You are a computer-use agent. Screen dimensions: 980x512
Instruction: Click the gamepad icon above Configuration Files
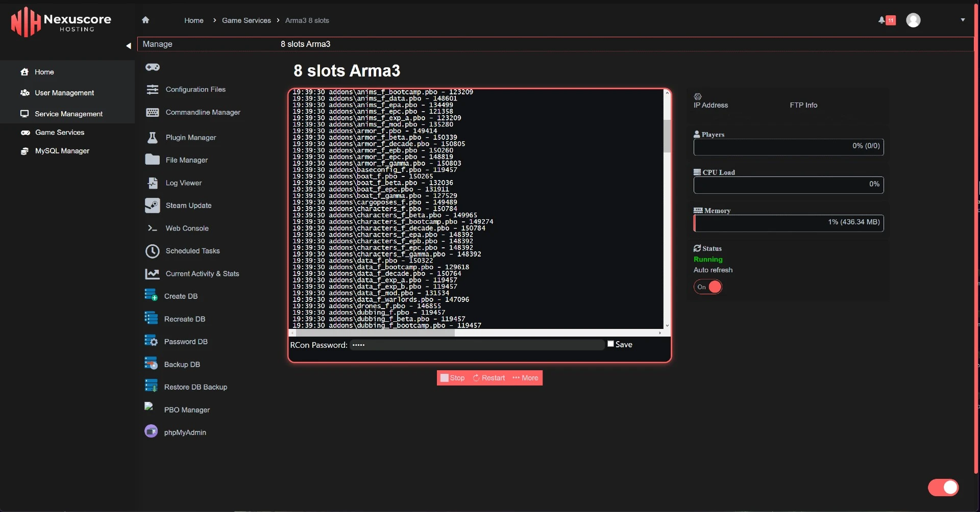(x=153, y=67)
